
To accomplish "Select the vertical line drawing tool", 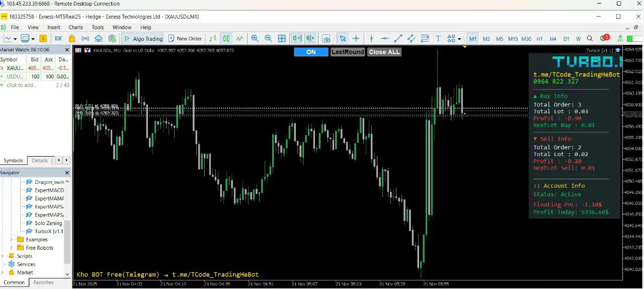I will 371,38.
